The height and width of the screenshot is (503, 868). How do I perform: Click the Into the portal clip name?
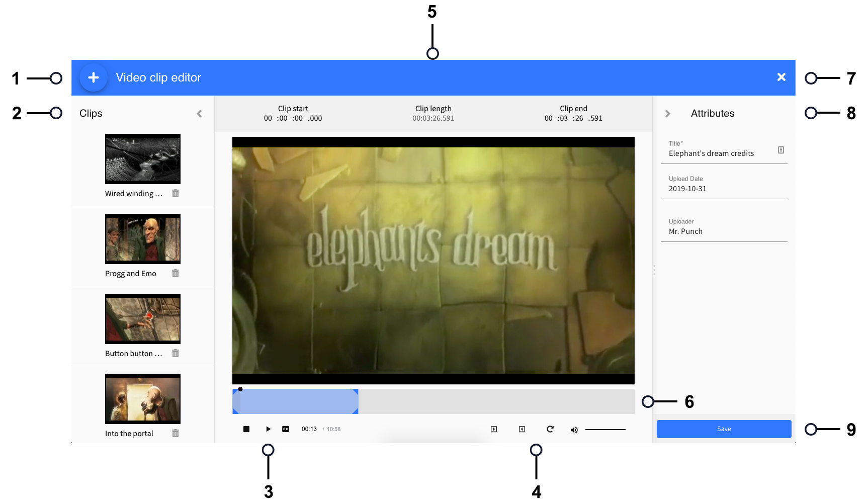coord(129,433)
